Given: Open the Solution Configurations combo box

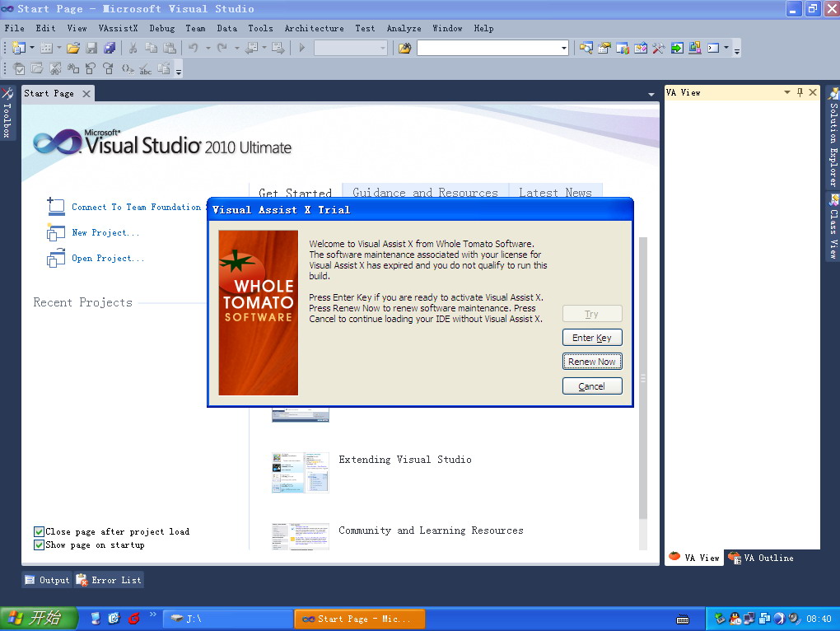Looking at the screenshot, I should [350, 49].
